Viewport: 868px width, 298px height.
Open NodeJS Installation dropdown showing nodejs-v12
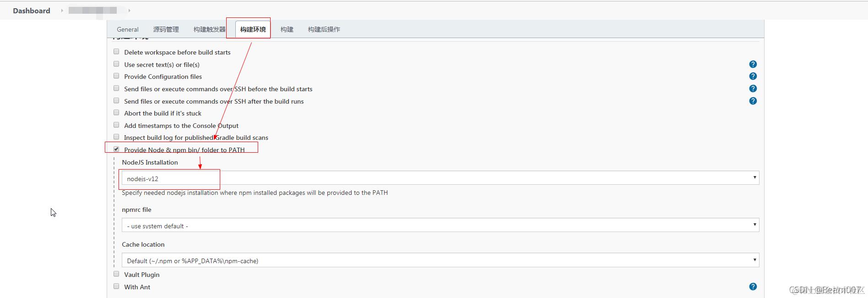[440, 178]
